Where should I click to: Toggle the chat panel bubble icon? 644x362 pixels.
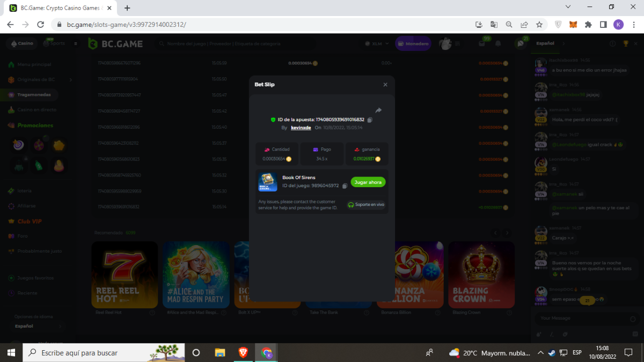point(520,44)
